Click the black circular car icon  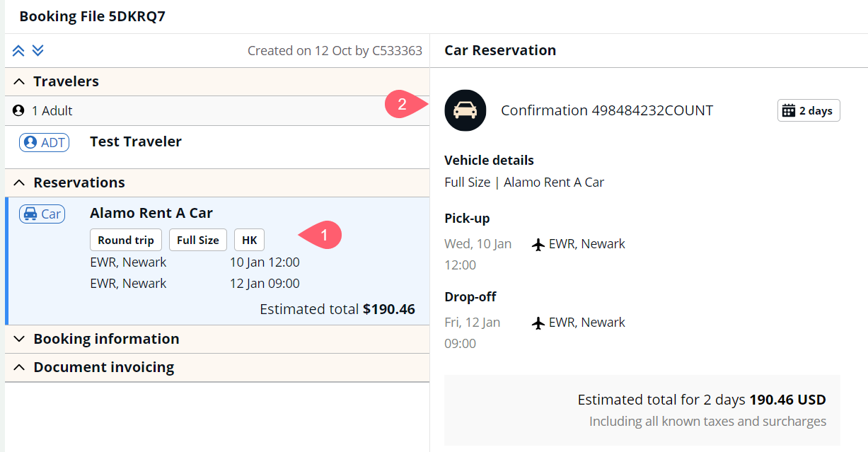(465, 110)
